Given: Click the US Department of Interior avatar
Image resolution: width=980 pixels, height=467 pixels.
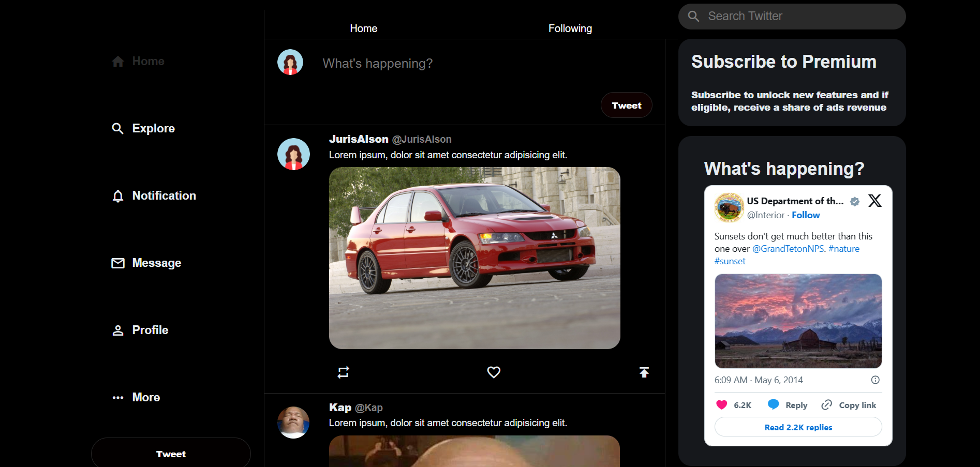Looking at the screenshot, I should 729,208.
